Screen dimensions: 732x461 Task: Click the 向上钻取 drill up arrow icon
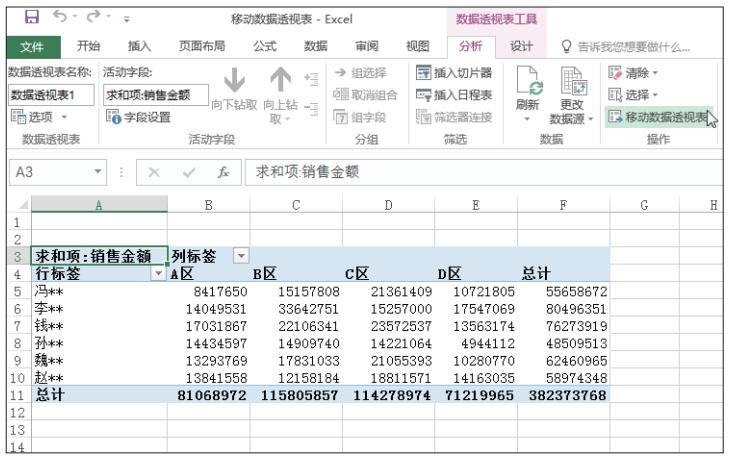pyautogui.click(x=281, y=79)
